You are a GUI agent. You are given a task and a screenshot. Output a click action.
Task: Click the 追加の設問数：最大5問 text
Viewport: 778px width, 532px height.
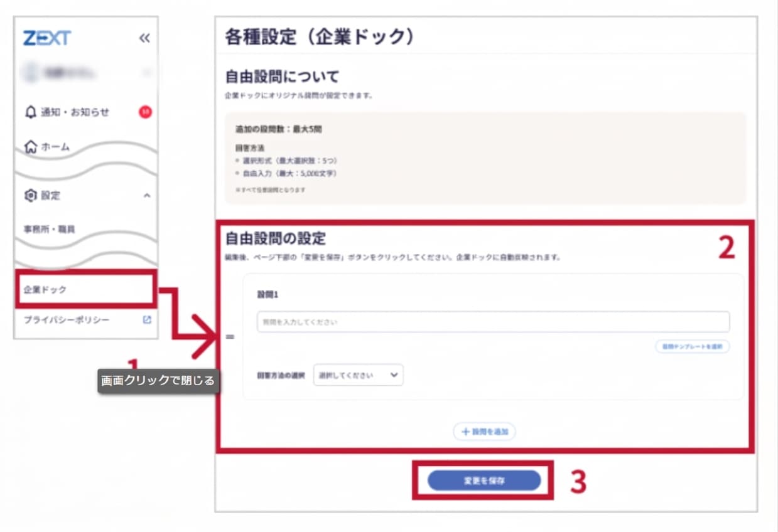pos(278,129)
